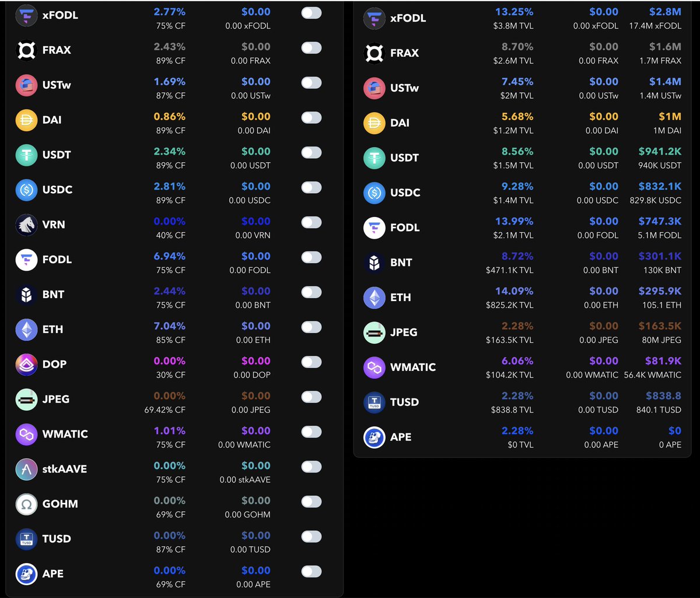
Task: Enable the ETH collateral switch
Action: 311,327
